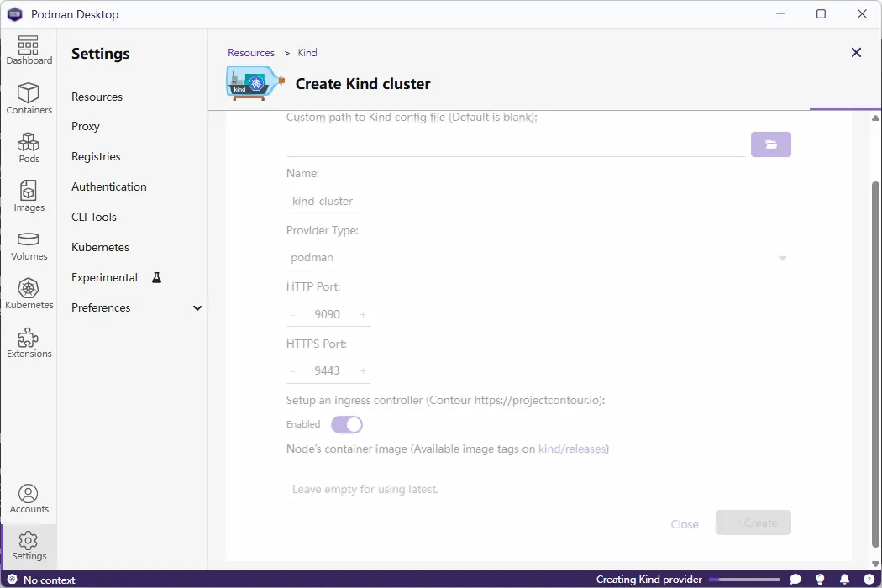Click the Close button in the dialog
The height and width of the screenshot is (588, 882).
pyautogui.click(x=685, y=523)
